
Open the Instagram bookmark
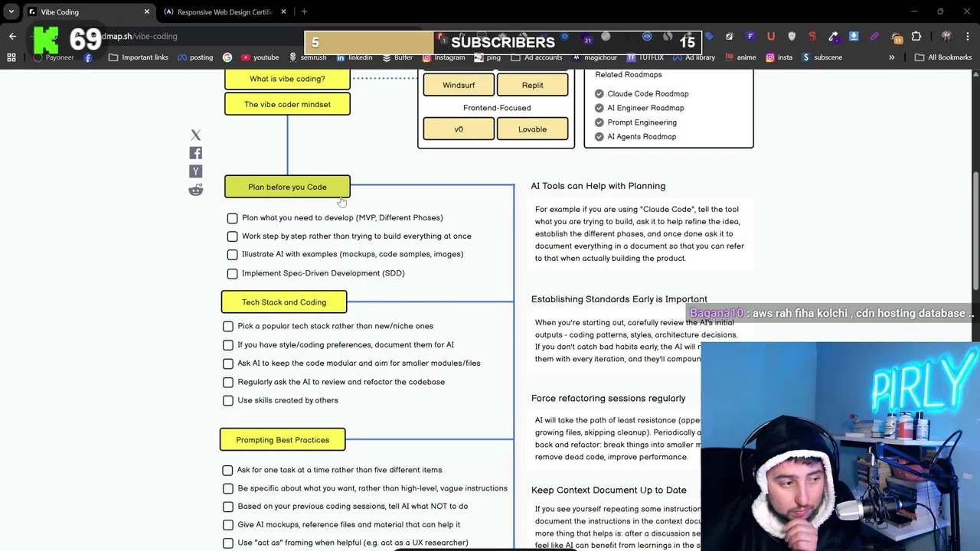tap(443, 57)
